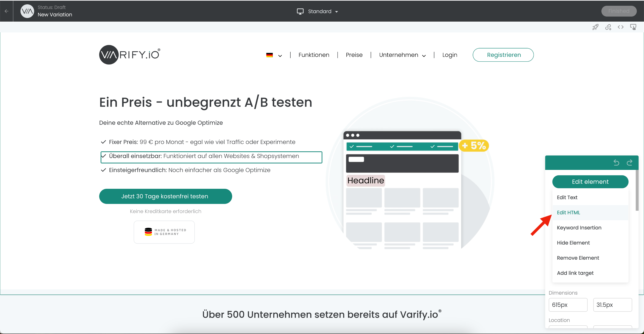This screenshot has height=334, width=644.
Task: Open the Preise nav link
Action: click(x=354, y=55)
